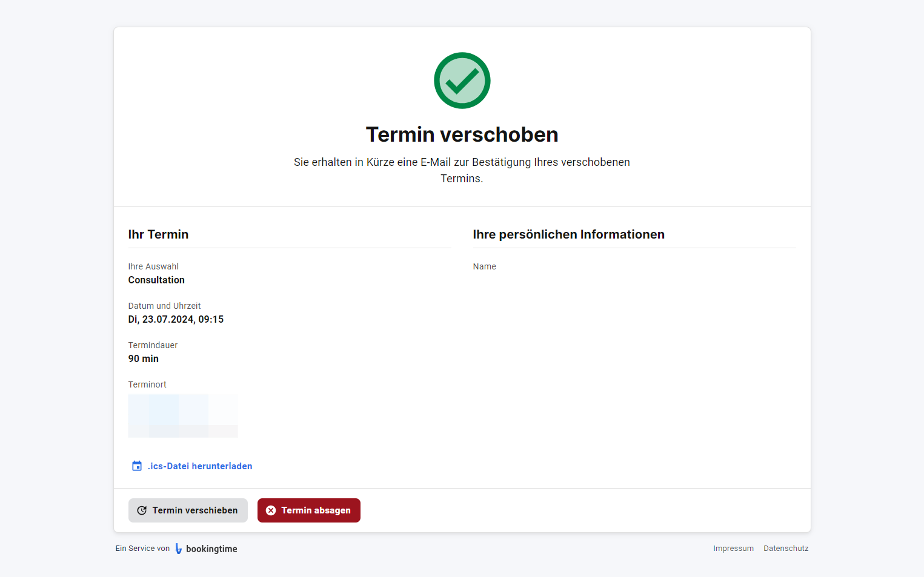Open the Impressum link
The height and width of the screenshot is (577, 924).
[x=733, y=549]
